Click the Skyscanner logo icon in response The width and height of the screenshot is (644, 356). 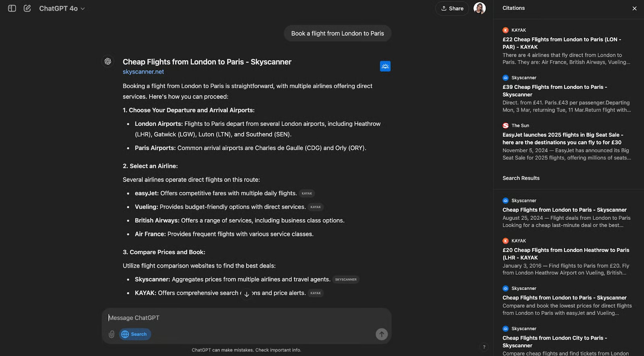[385, 66]
